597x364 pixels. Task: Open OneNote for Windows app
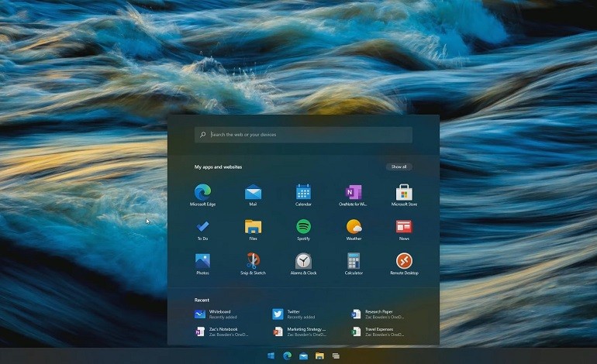[353, 195]
